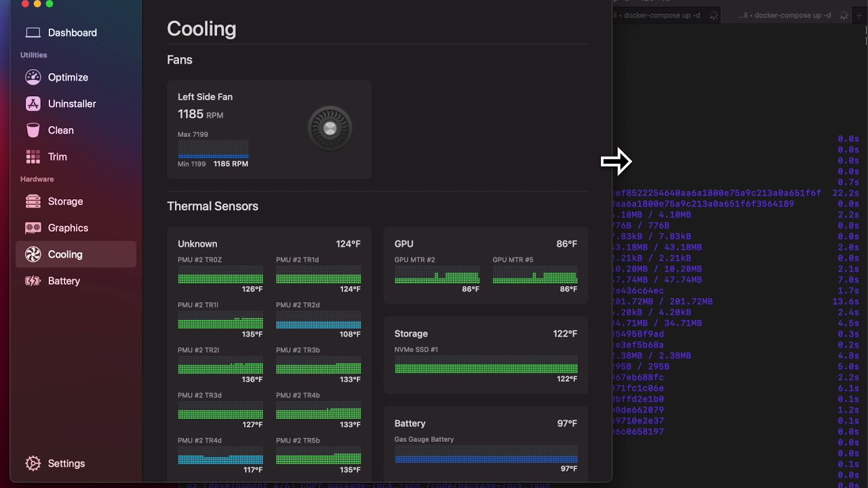
Task: Select the PMU #2 TR1d sensor label
Action: coord(297,260)
